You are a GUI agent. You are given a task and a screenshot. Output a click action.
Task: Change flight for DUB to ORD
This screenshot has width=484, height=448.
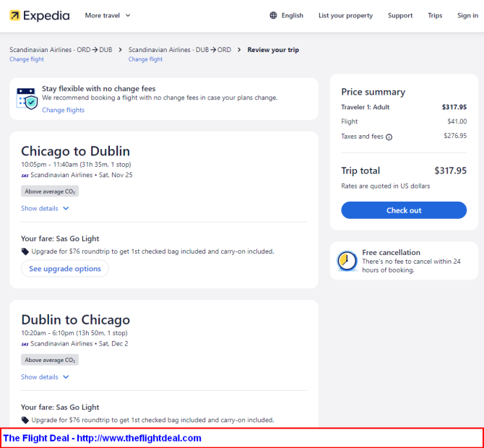coord(145,59)
